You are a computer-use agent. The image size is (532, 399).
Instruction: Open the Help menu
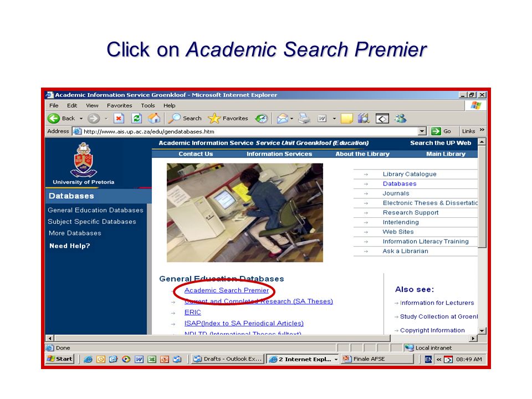pos(170,105)
